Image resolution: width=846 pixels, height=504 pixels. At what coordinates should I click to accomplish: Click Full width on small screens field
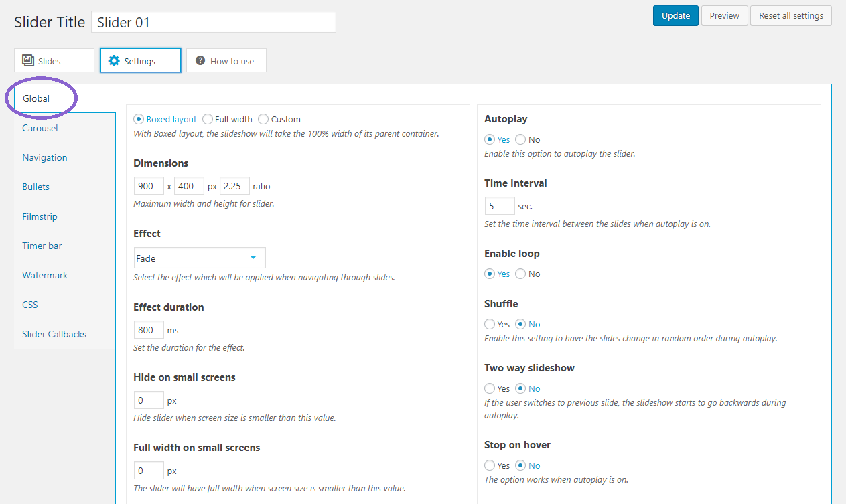click(x=149, y=471)
